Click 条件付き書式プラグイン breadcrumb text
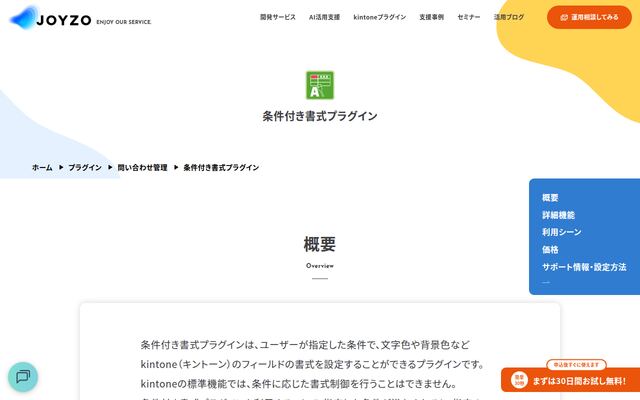 click(221, 167)
